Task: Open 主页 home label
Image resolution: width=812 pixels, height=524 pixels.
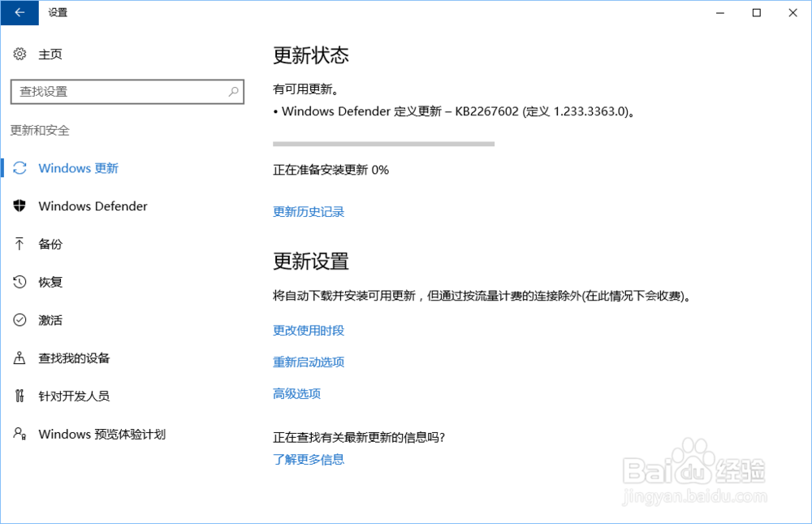Action: [50, 54]
